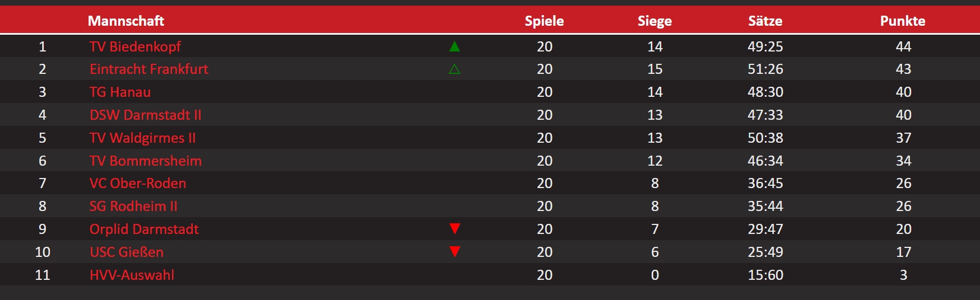980x300 pixels.
Task: Click green promotion triangle beside TV Biedenkopf
Action: (454, 46)
